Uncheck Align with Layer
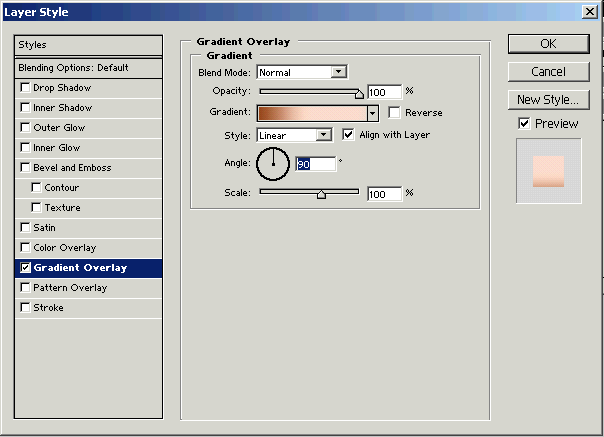Screen dimensions: 604x437 click(x=348, y=135)
